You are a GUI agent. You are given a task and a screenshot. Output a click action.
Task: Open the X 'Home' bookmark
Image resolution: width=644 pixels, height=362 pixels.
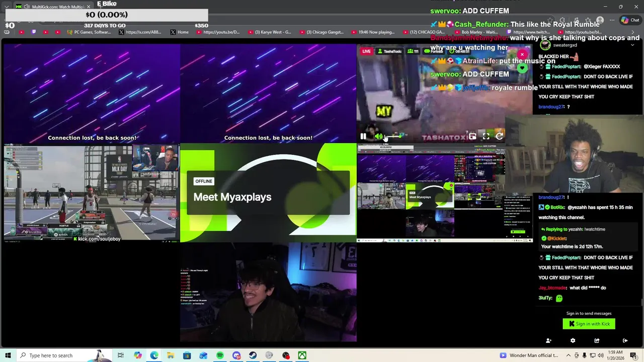(x=180, y=32)
